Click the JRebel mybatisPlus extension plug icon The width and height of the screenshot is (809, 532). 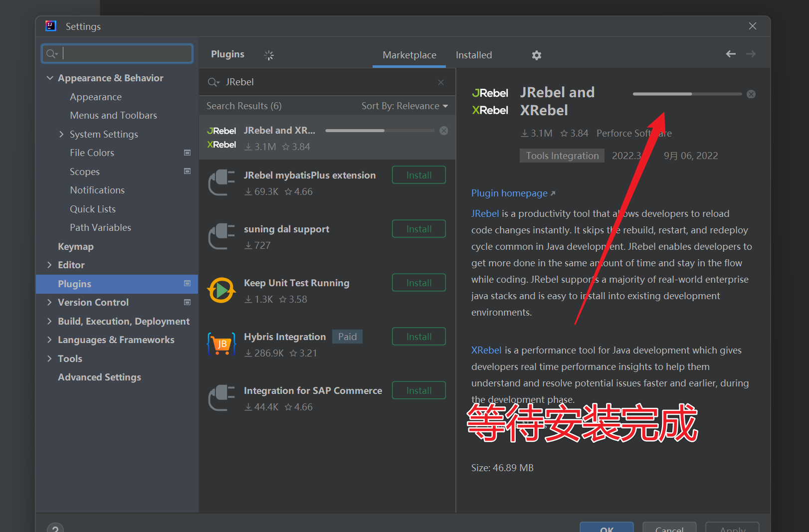(x=221, y=182)
